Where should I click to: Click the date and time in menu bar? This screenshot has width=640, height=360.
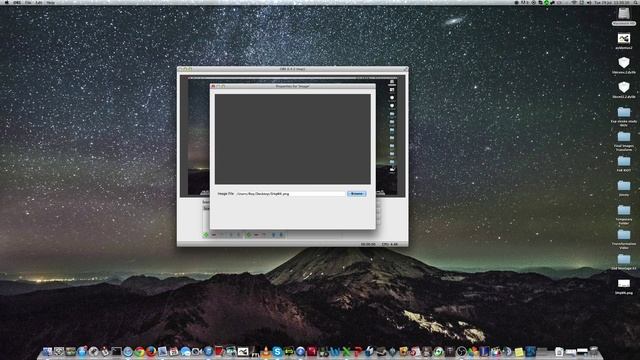[x=611, y=2]
